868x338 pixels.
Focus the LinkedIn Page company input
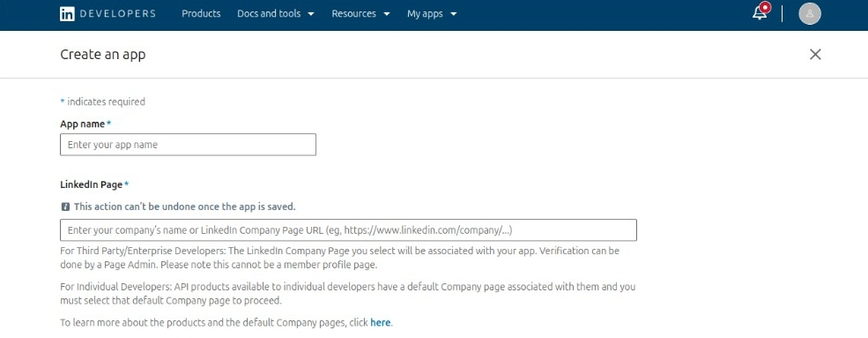click(x=348, y=230)
